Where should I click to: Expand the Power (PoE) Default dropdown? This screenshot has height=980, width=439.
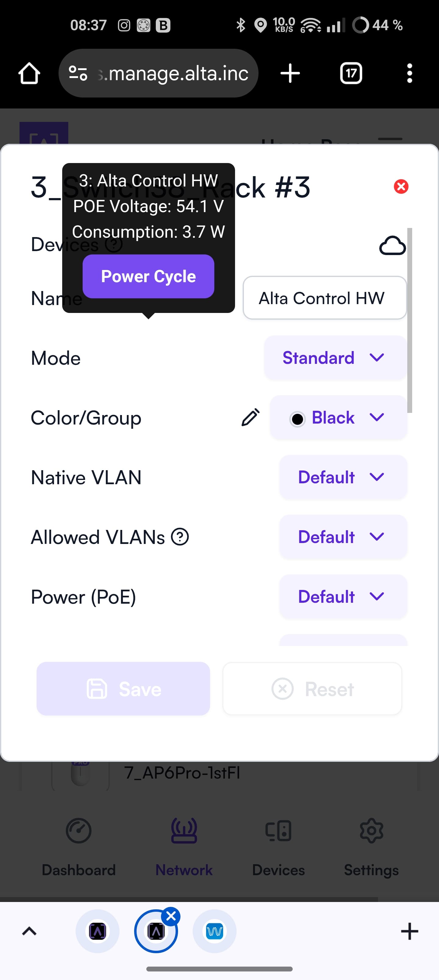pos(343,597)
